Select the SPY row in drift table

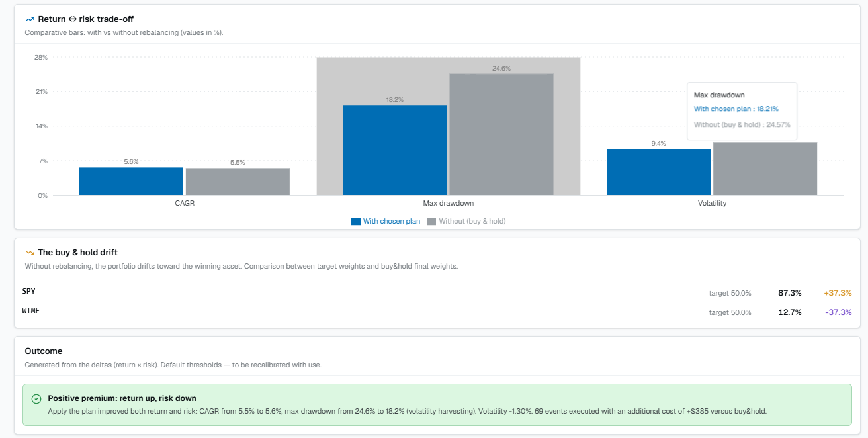pyautogui.click(x=437, y=292)
